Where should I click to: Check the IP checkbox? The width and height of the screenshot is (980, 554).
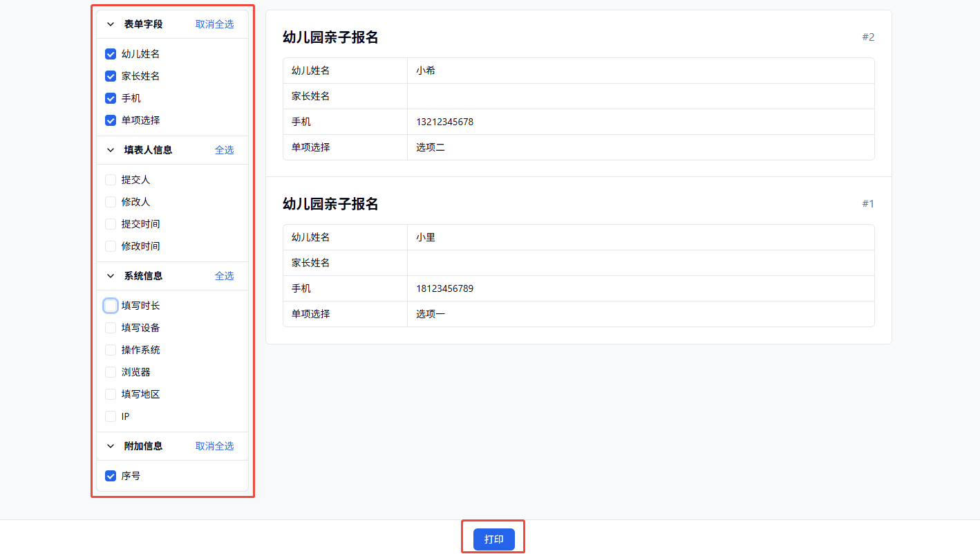tap(111, 416)
